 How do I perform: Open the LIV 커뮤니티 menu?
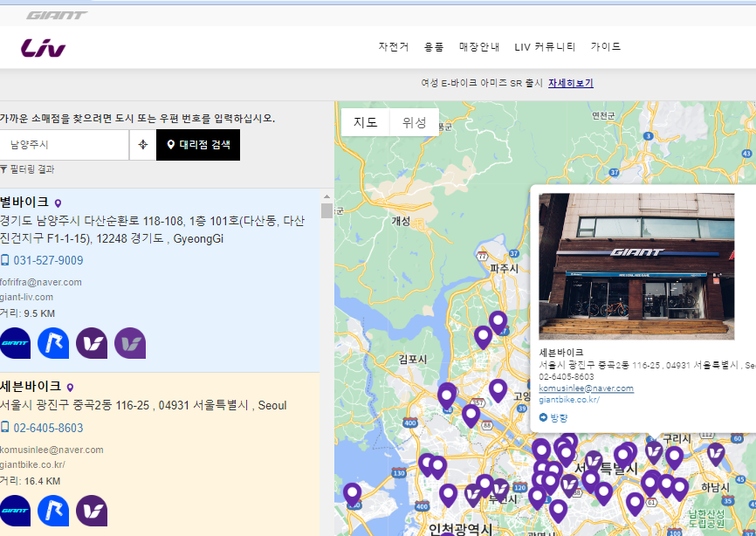pyautogui.click(x=545, y=47)
